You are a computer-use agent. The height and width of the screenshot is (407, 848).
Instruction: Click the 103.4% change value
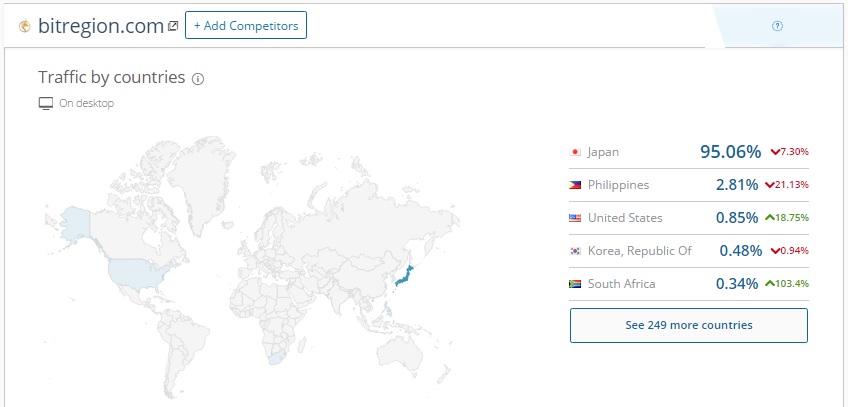coord(793,284)
